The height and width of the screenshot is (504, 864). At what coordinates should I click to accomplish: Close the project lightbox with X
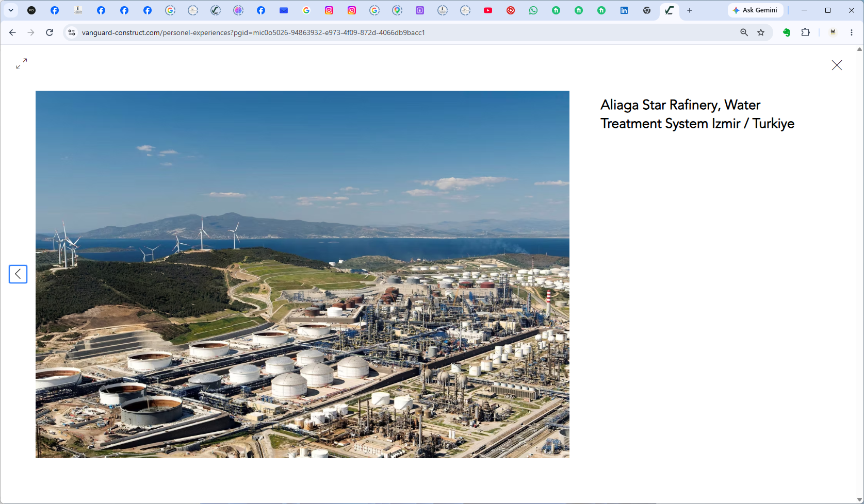(x=837, y=65)
